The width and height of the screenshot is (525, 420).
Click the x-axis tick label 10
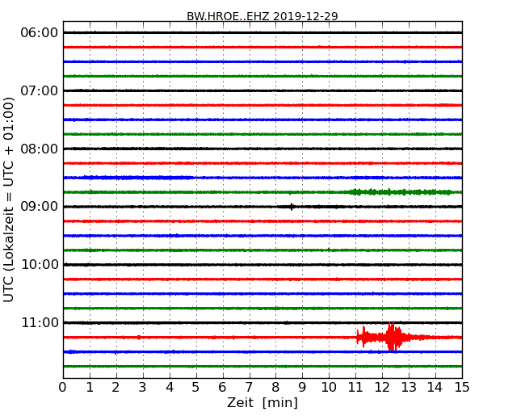click(329, 387)
